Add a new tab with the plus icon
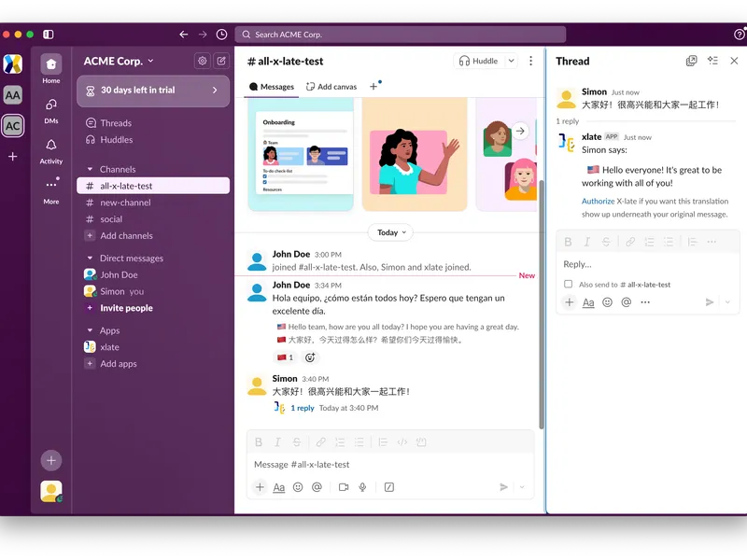Screen dimensions: 747x560 tap(373, 87)
